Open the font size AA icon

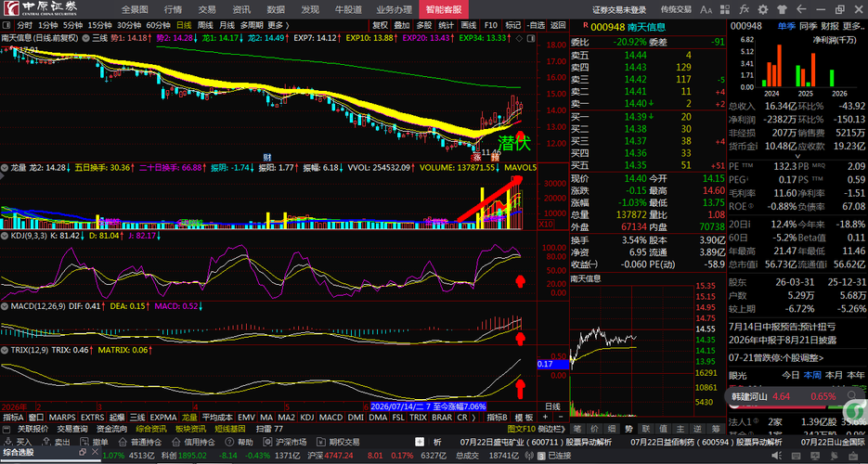[x=706, y=9]
